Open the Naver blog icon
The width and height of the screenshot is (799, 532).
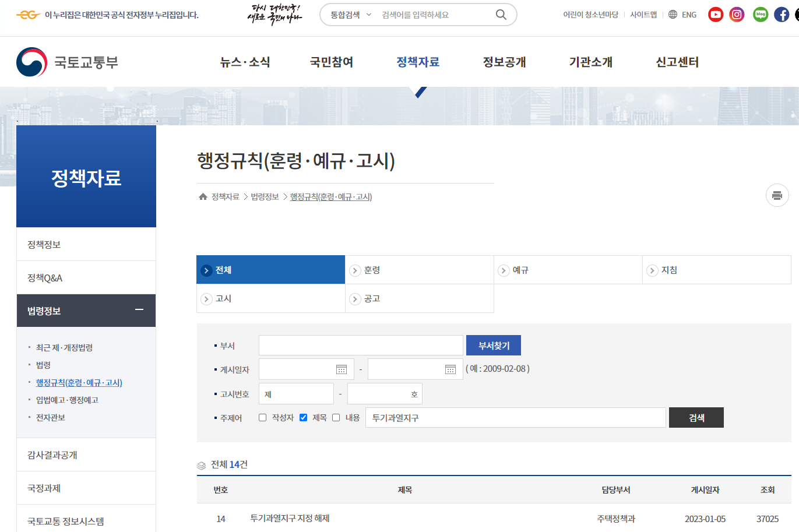pos(761,15)
